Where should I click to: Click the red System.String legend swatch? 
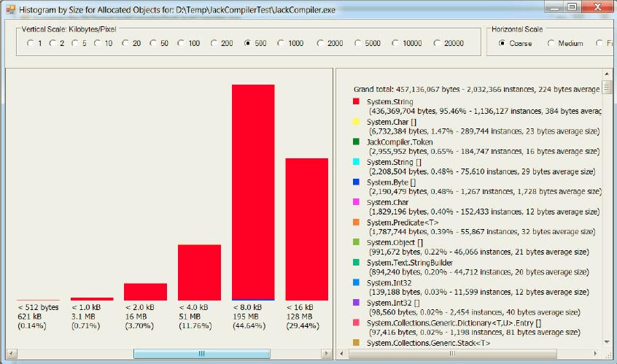click(x=356, y=101)
